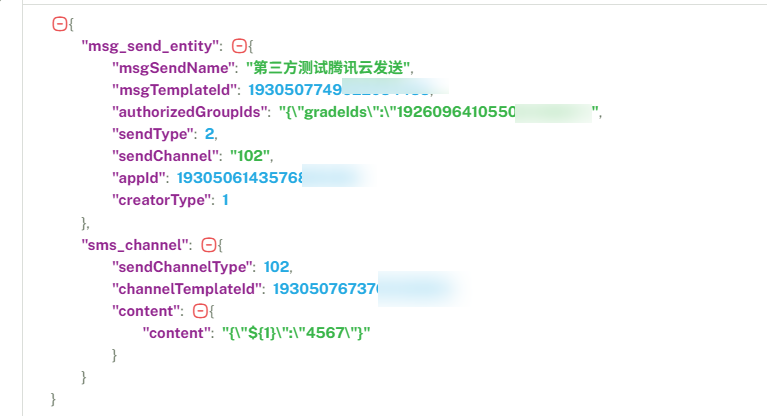Screen dimensions: 767x416
Task: Collapse the root JSON object
Action: point(60,23)
